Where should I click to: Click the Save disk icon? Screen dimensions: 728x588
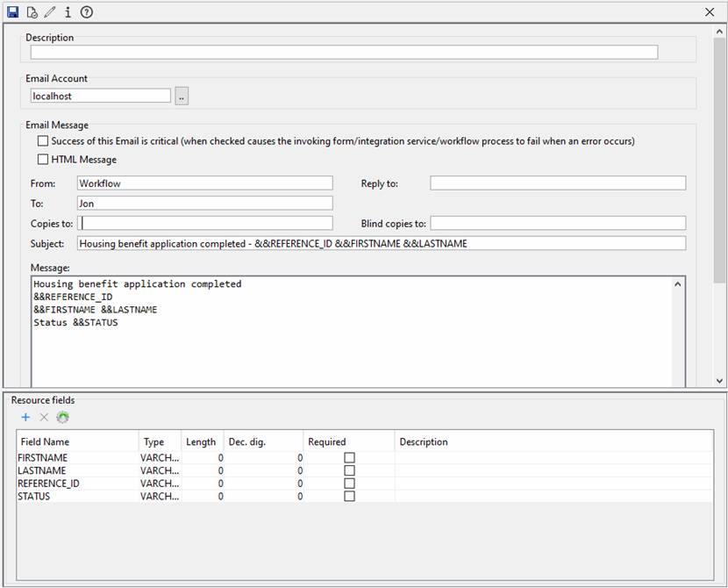[x=12, y=12]
